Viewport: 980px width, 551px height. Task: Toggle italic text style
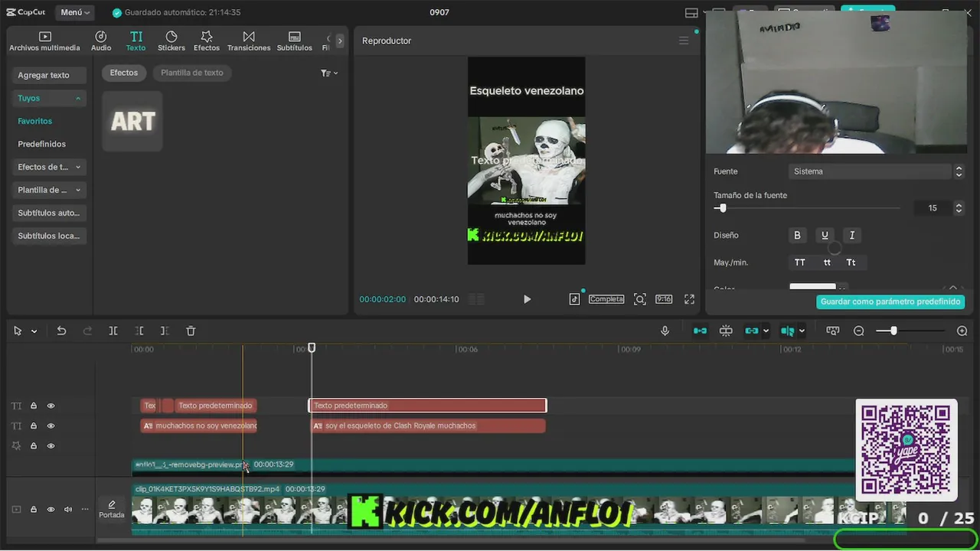tap(852, 235)
